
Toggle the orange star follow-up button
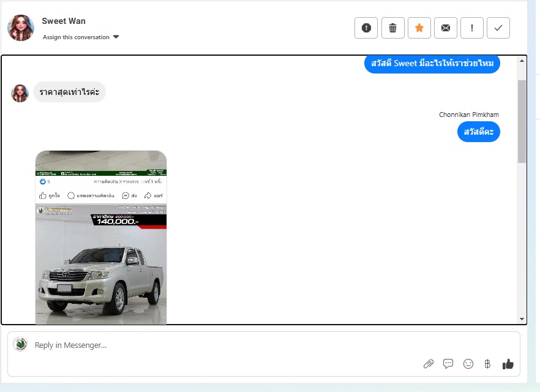[x=419, y=28]
